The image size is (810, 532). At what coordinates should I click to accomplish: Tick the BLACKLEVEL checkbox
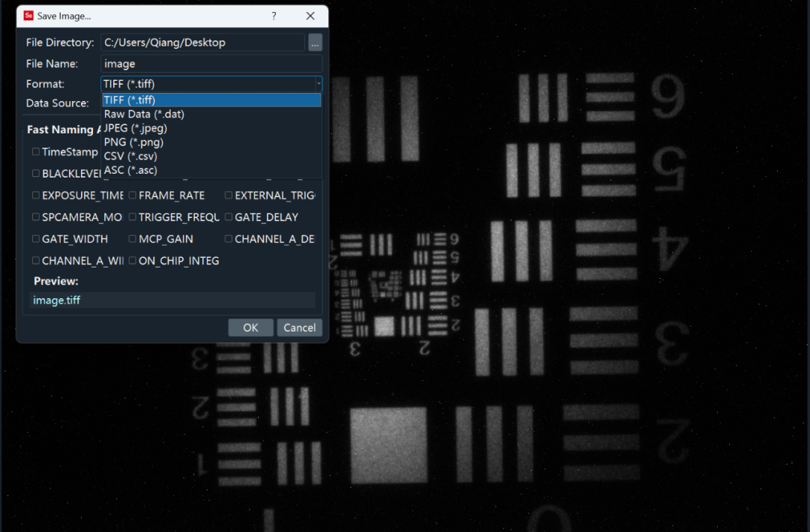click(x=36, y=173)
